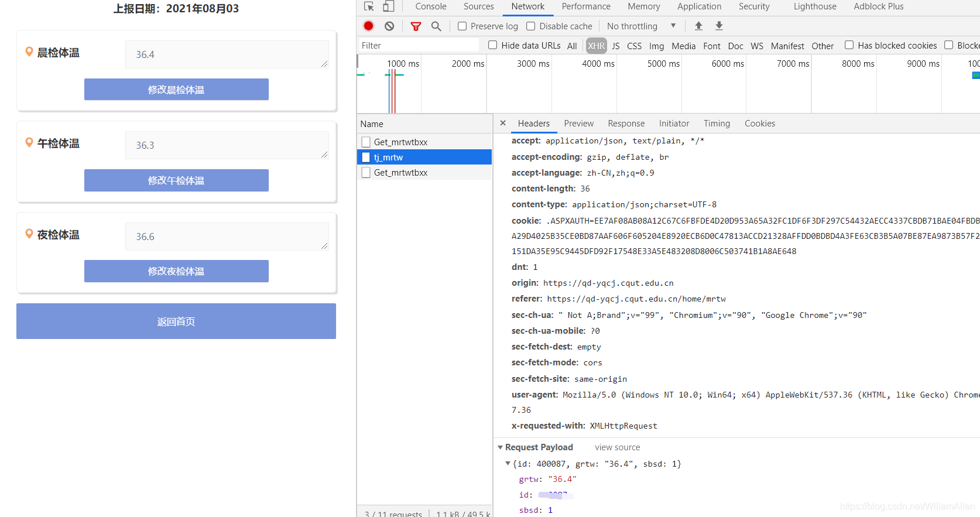
Task: Collapse the payload JSON object tree
Action: click(x=508, y=463)
